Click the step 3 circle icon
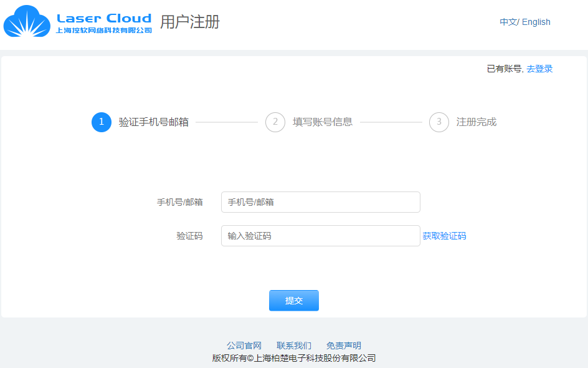The height and width of the screenshot is (368, 588). 439,122
